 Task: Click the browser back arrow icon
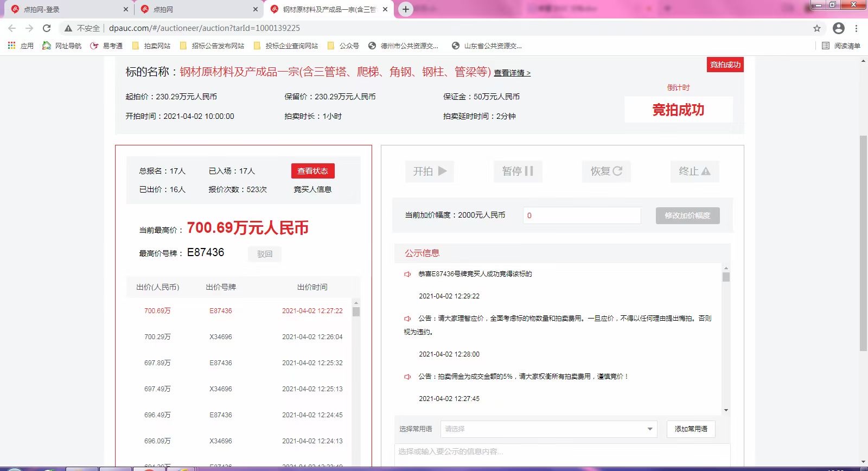(12, 28)
